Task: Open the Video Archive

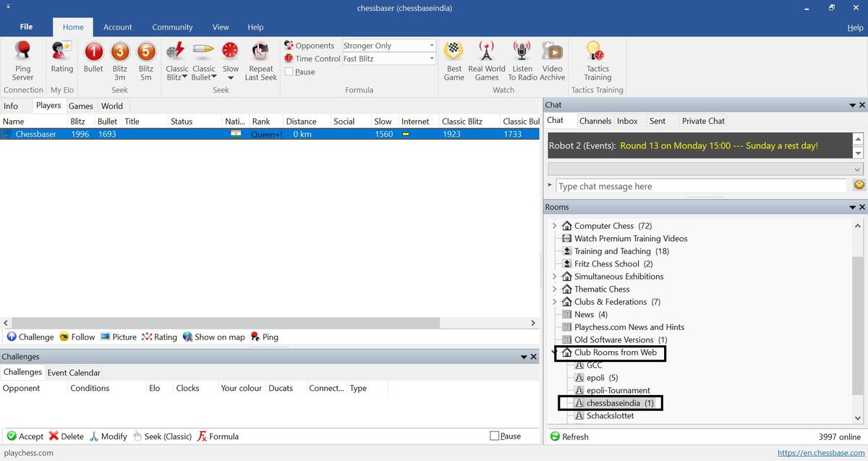Action: 552,53
